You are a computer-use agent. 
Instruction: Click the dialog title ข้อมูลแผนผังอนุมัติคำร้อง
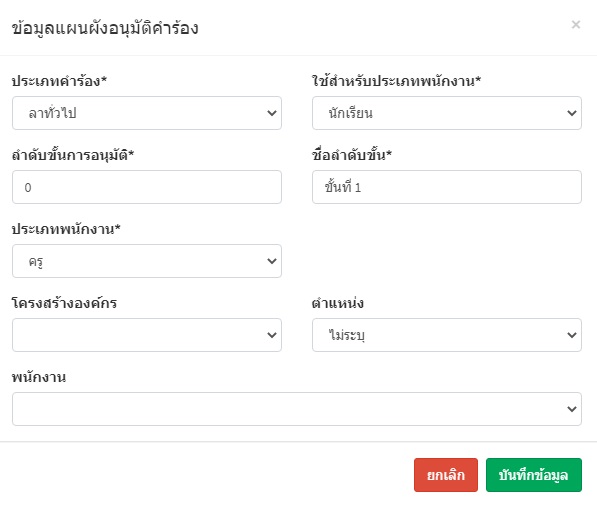click(x=105, y=29)
